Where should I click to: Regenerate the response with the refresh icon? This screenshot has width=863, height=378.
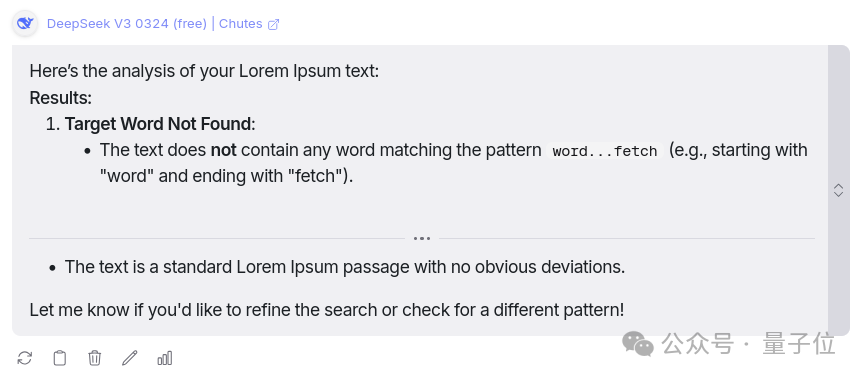(25, 358)
